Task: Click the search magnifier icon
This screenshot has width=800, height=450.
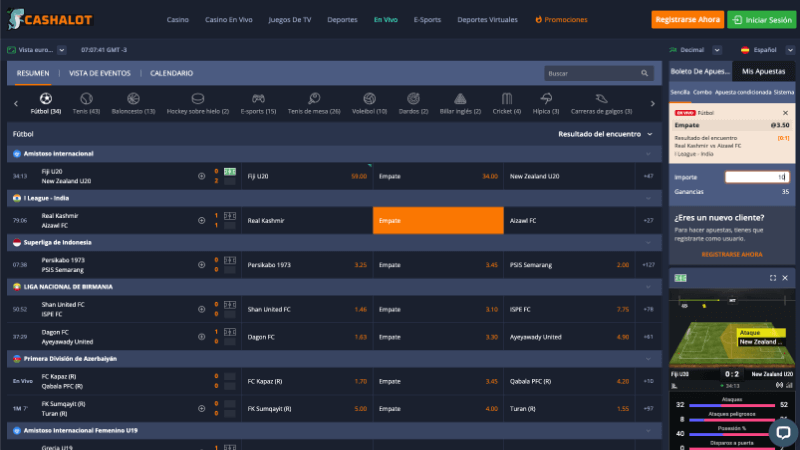Action: 644,73
